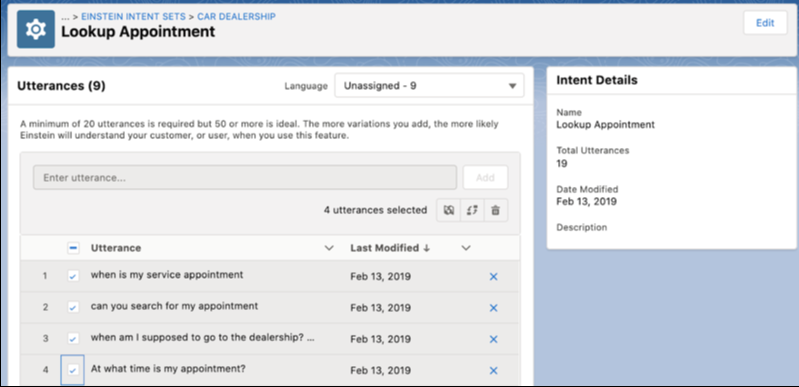This screenshot has height=387, width=799.
Task: Click the Feb 13, 2019 date in row 2
Action: (x=381, y=308)
